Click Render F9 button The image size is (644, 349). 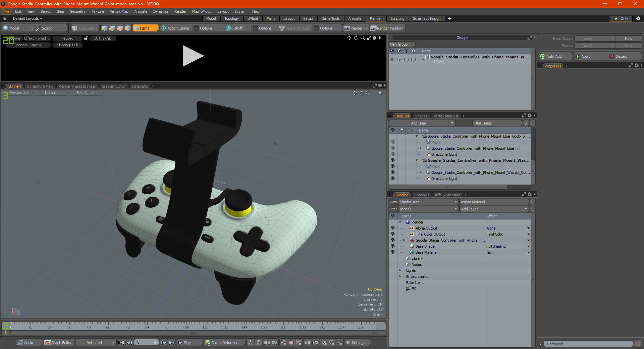click(x=356, y=28)
